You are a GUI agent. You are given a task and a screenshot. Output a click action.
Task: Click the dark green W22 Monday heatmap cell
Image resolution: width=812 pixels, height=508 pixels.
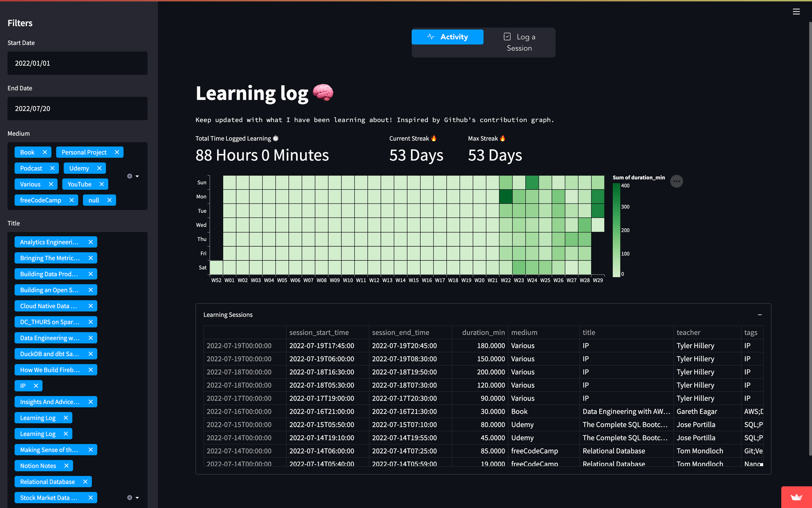pos(505,197)
